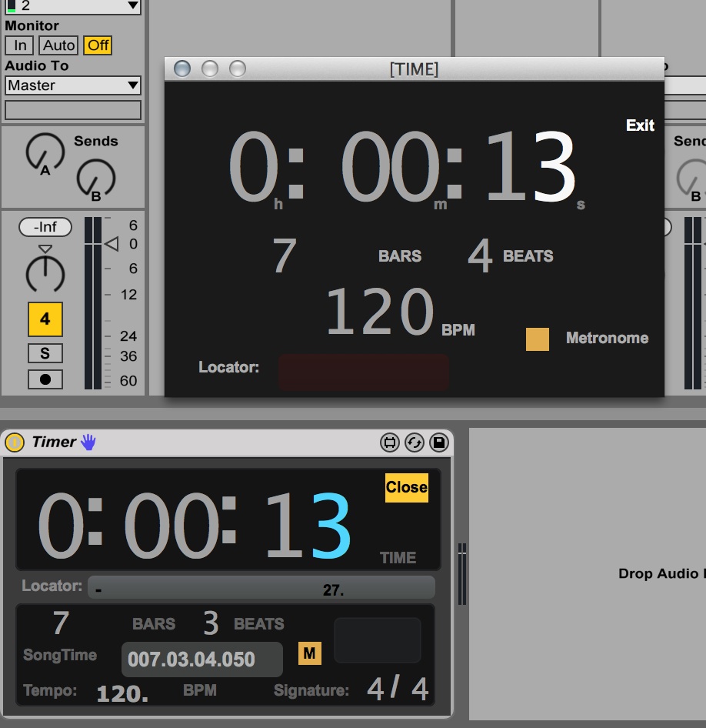The height and width of the screenshot is (728, 706).
Task: Click the Send A knob
Action: click(x=45, y=152)
